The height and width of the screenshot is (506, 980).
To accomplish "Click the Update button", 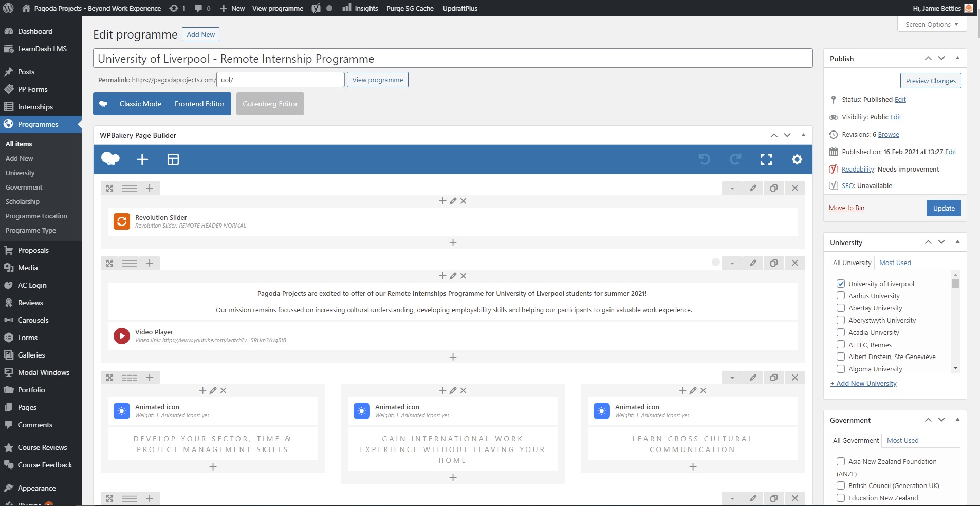I will tap(944, 208).
